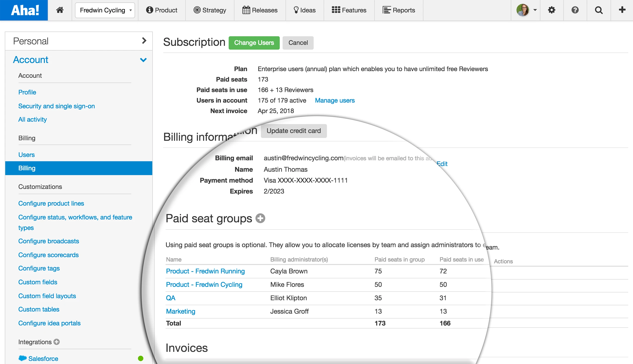Viewport: 633px width, 364px height.
Task: Open user avatar profile dropdown
Action: pyautogui.click(x=526, y=10)
